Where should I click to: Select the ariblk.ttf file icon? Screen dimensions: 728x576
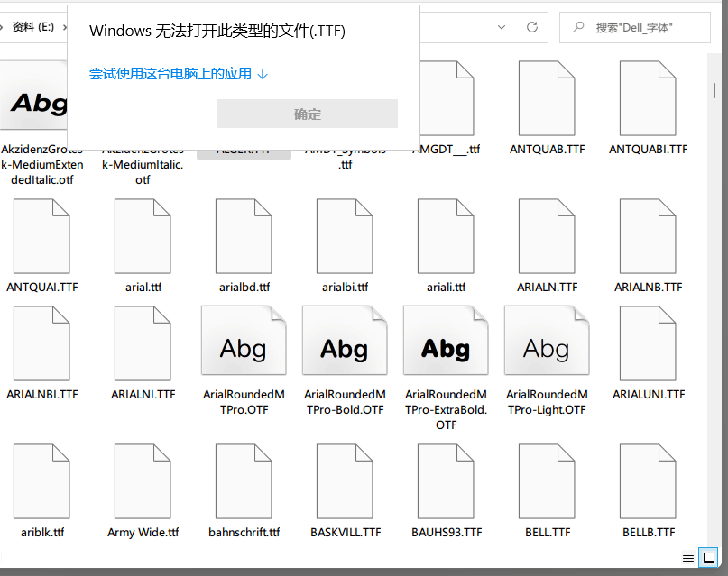tap(41, 481)
